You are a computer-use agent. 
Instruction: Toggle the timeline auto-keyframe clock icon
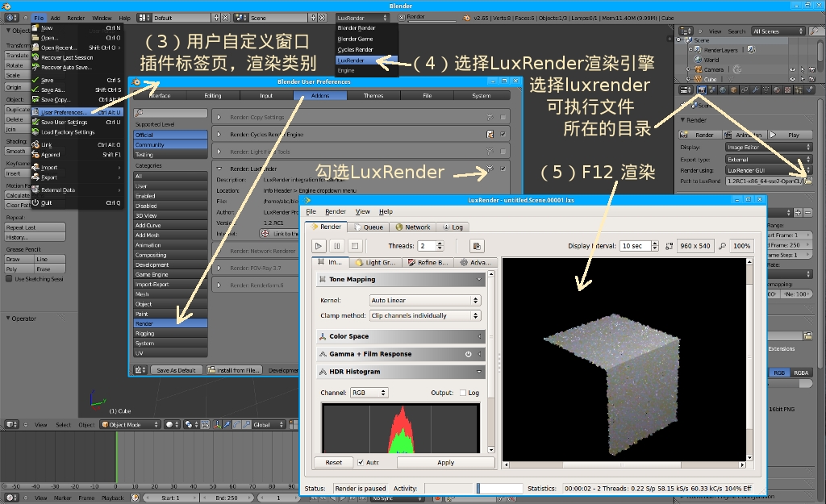[136, 498]
